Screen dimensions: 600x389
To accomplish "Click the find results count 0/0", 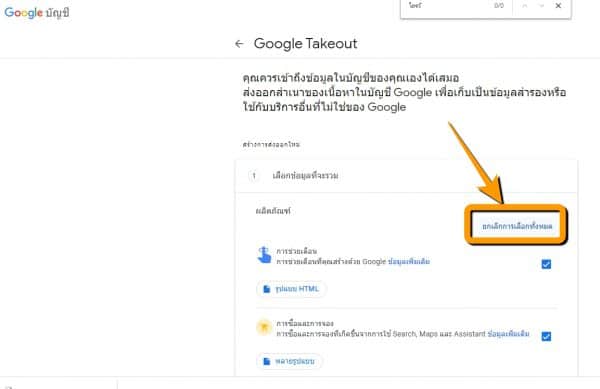I will click(499, 6).
